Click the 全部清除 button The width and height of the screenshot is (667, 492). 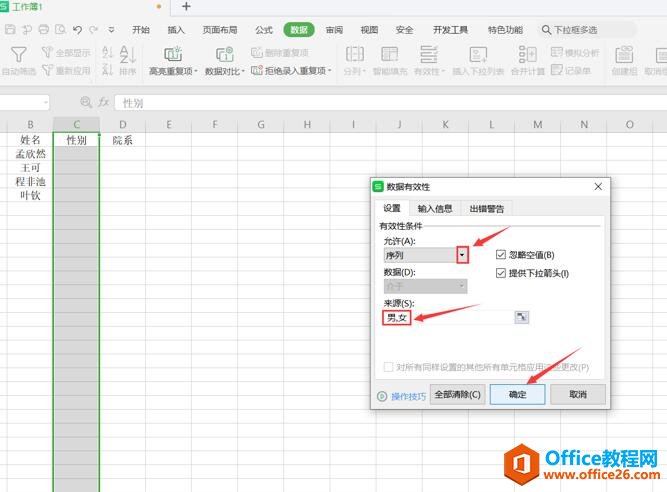click(457, 395)
